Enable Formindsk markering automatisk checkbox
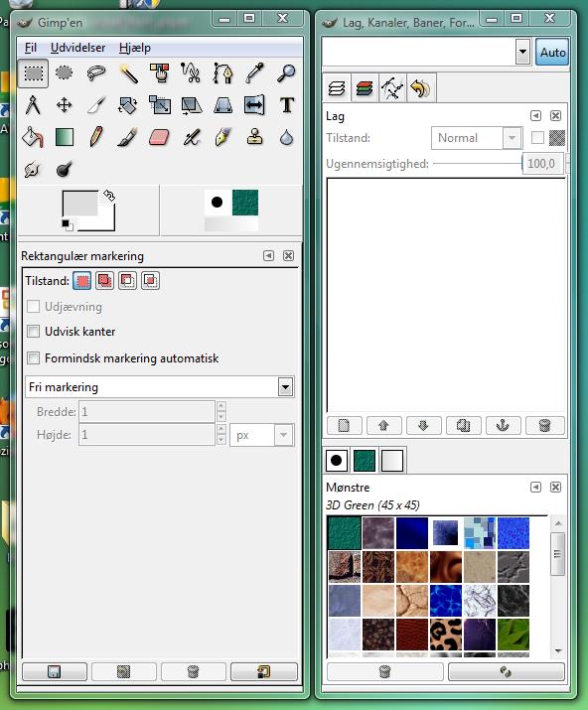The height and width of the screenshot is (710, 588). click(x=33, y=358)
